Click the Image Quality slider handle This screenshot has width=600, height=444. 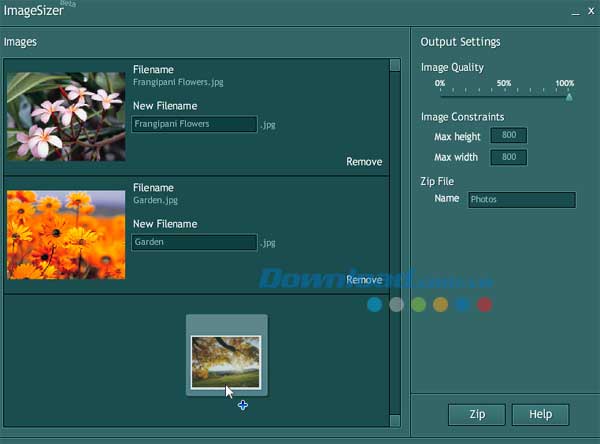(569, 97)
